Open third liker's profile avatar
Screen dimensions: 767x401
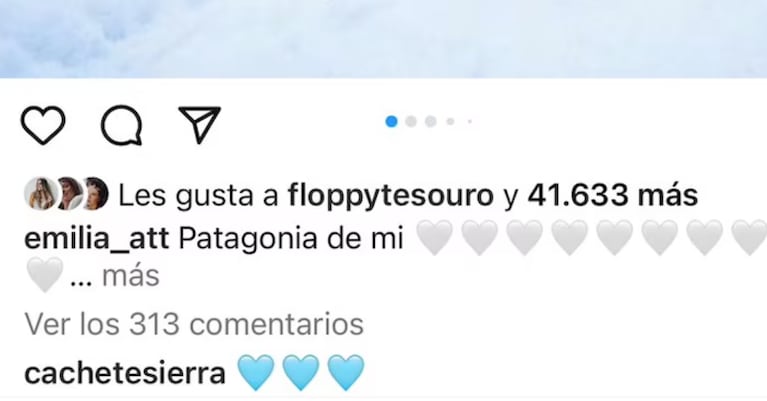pyautogui.click(x=96, y=194)
